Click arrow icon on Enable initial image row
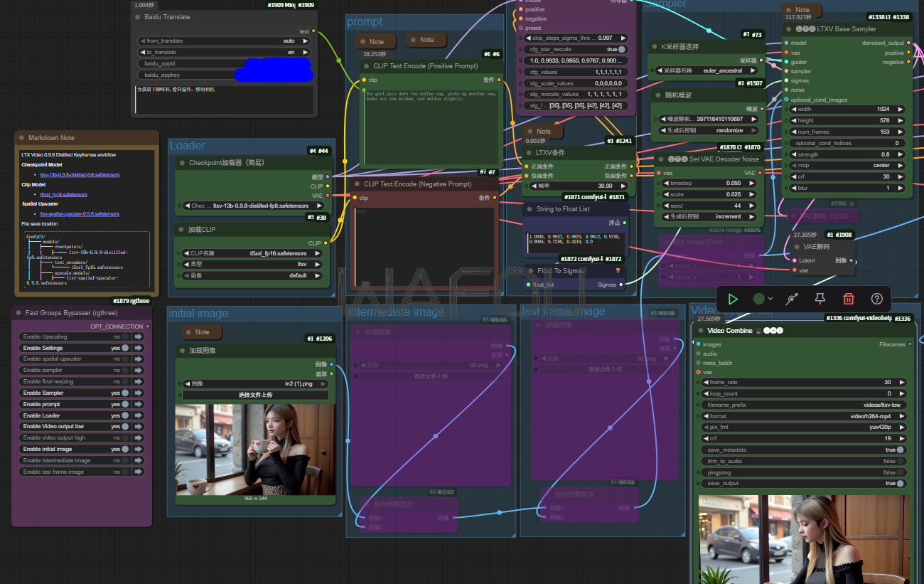The image size is (924, 584). (x=139, y=449)
